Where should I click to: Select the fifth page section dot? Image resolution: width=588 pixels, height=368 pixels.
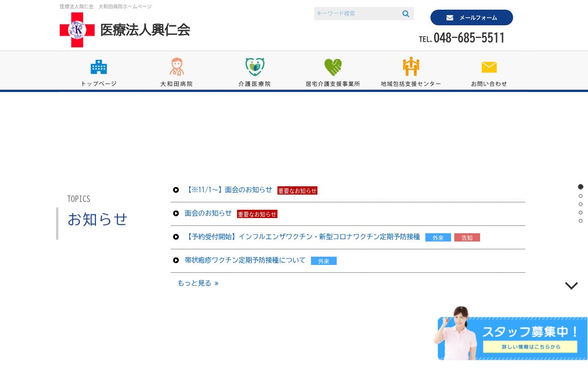[581, 221]
